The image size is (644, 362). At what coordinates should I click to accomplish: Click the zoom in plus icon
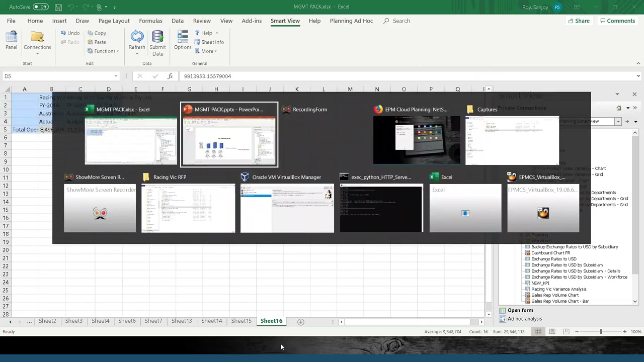pyautogui.click(x=624, y=331)
